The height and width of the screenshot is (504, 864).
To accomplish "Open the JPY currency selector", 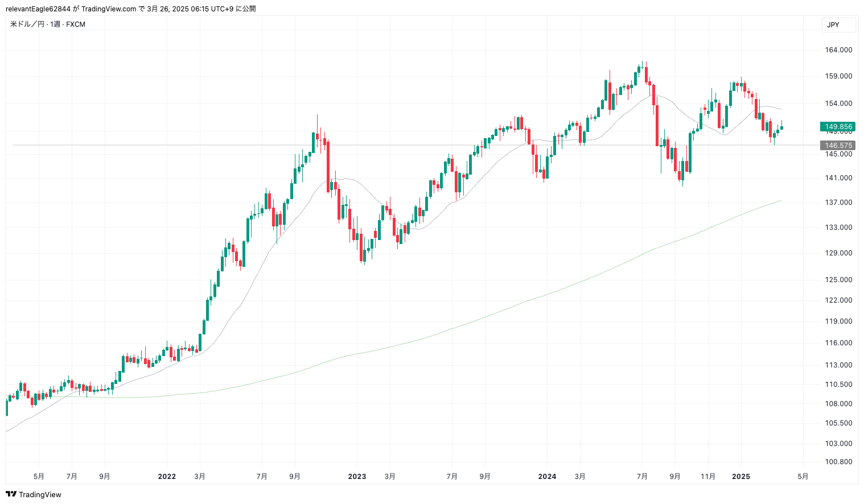I will coord(838,25).
